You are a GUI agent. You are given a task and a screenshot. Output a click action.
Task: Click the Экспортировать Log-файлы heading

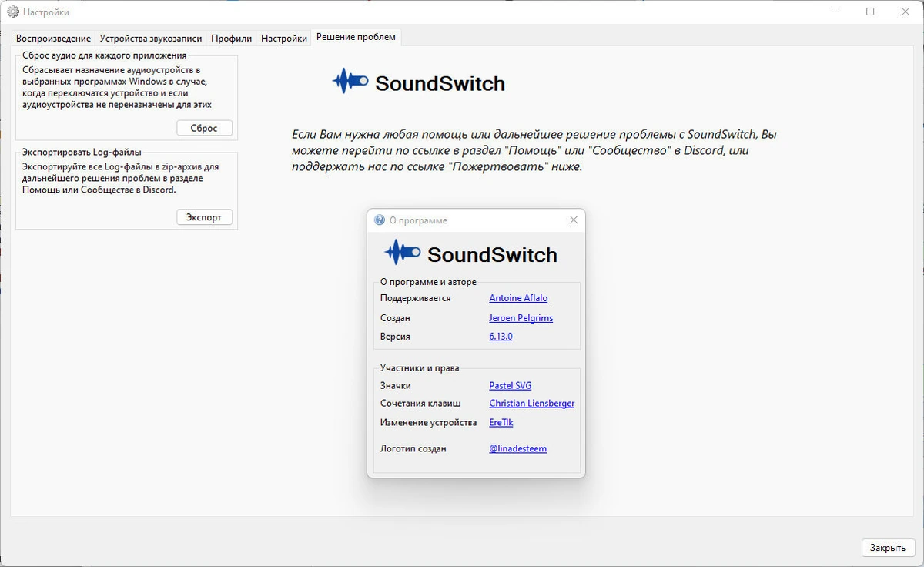82,152
